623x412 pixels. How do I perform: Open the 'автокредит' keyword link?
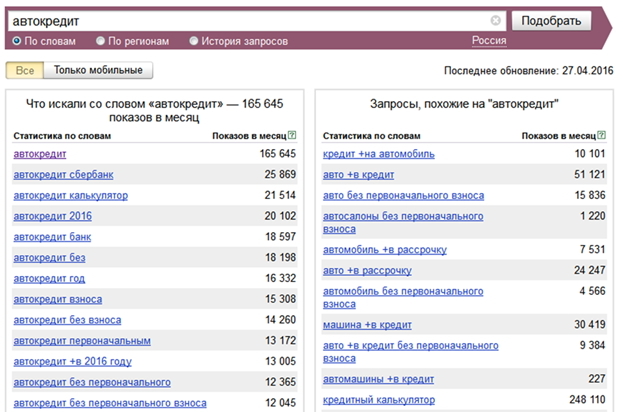point(40,154)
